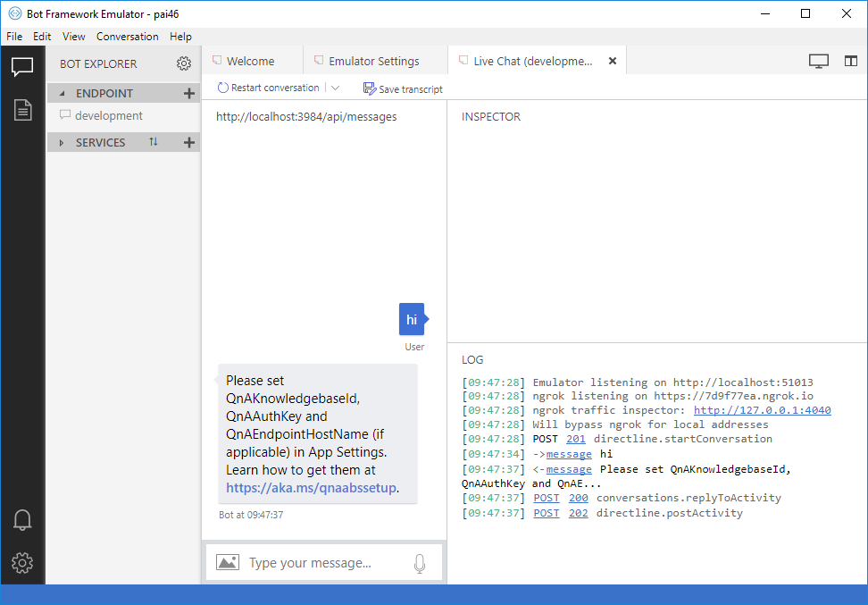Screen dimensions: 868x605
Task: Click the sort services arrows icon
Action: pos(154,142)
